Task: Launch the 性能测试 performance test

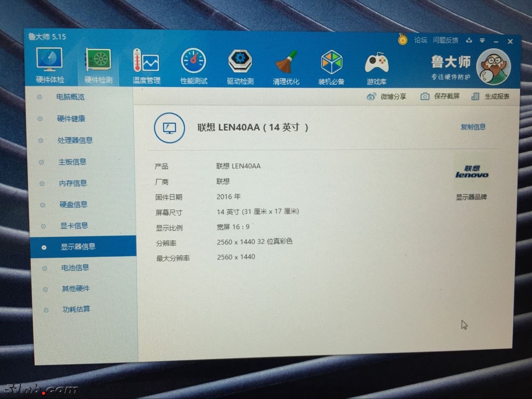Action: click(194, 67)
